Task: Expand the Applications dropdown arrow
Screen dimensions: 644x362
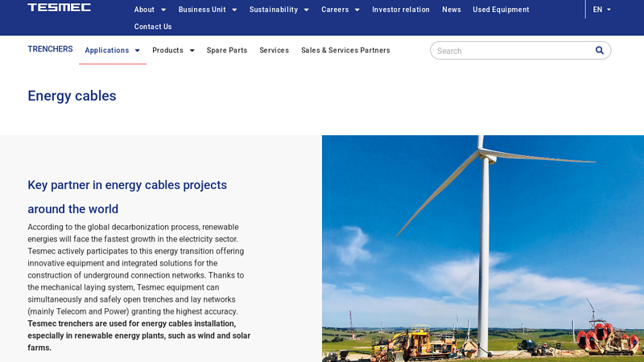Action: pos(138,51)
